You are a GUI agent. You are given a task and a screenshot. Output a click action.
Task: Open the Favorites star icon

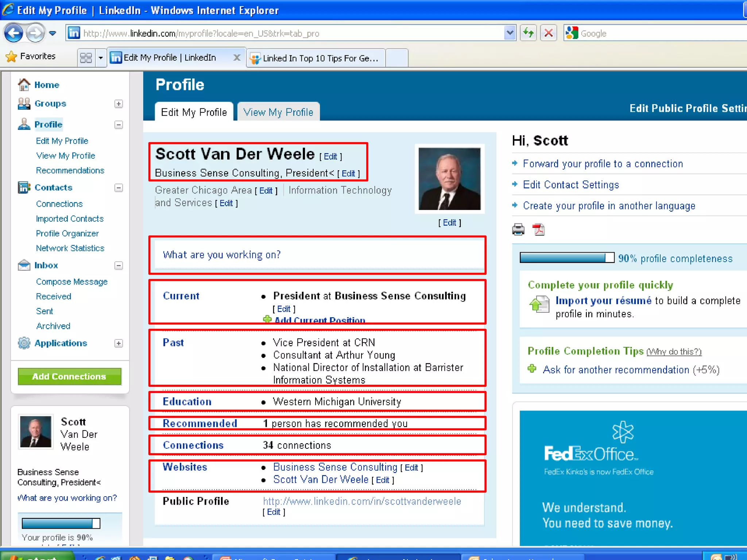pos(11,57)
